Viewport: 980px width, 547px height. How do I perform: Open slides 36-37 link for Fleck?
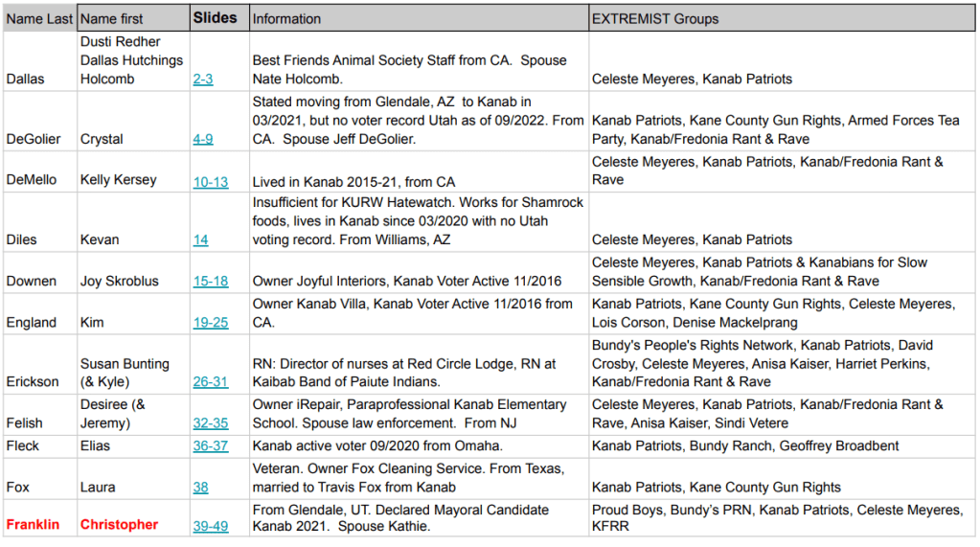click(211, 445)
